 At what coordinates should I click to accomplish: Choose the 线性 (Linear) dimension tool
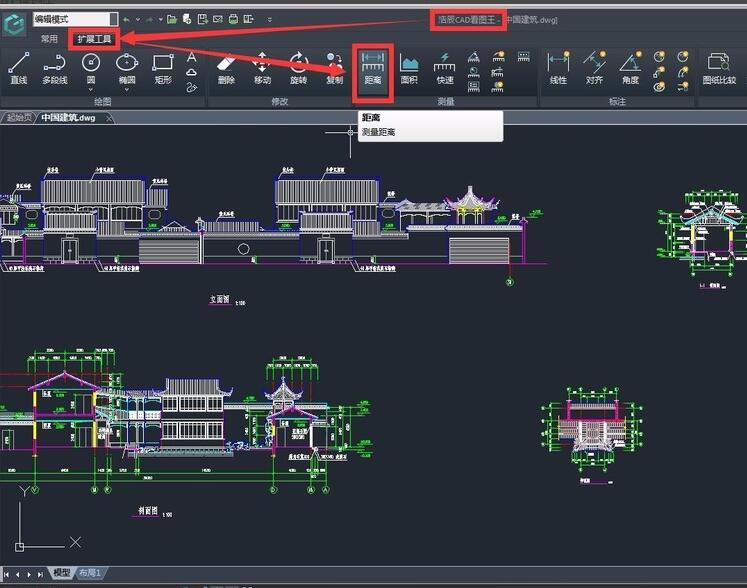click(x=558, y=67)
